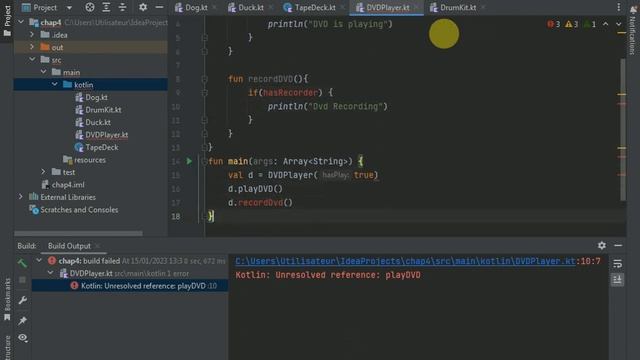Expand the .idea folder

pyautogui.click(x=32, y=35)
